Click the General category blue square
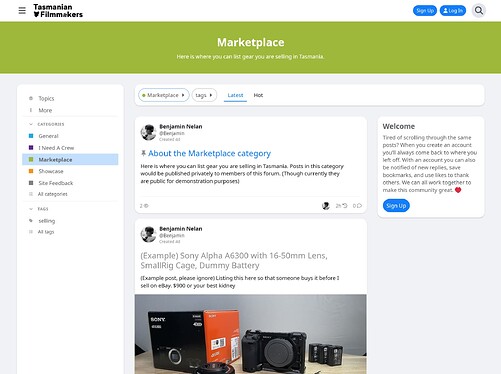 pos(31,136)
